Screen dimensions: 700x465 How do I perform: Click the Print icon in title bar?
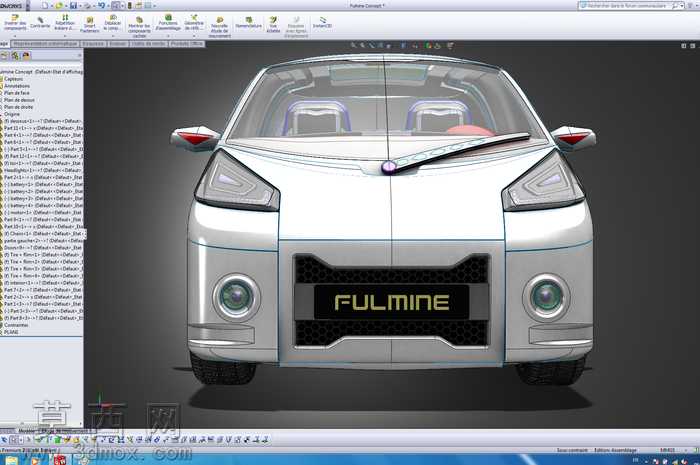(88, 5)
